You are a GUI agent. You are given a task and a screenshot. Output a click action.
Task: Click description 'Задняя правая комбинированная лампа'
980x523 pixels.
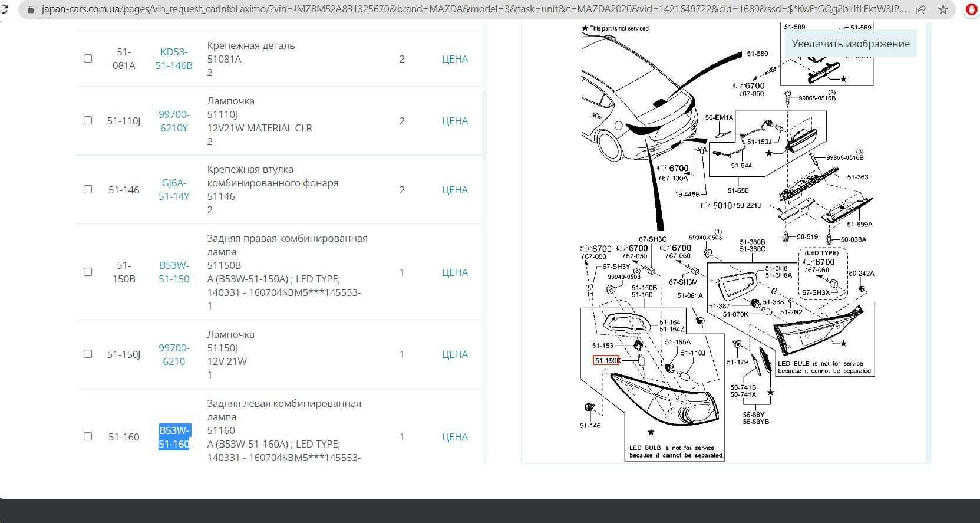pos(287,245)
